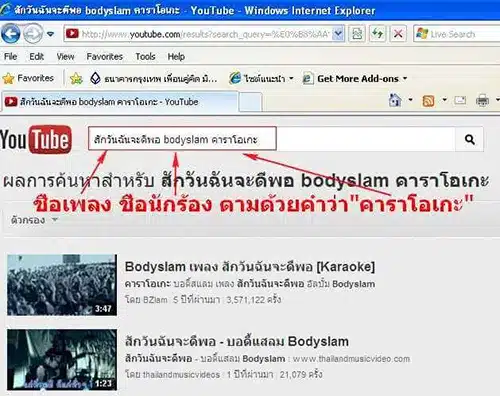Screen dimensions: 500x396
Task: Open the View menu
Action: pos(65,57)
